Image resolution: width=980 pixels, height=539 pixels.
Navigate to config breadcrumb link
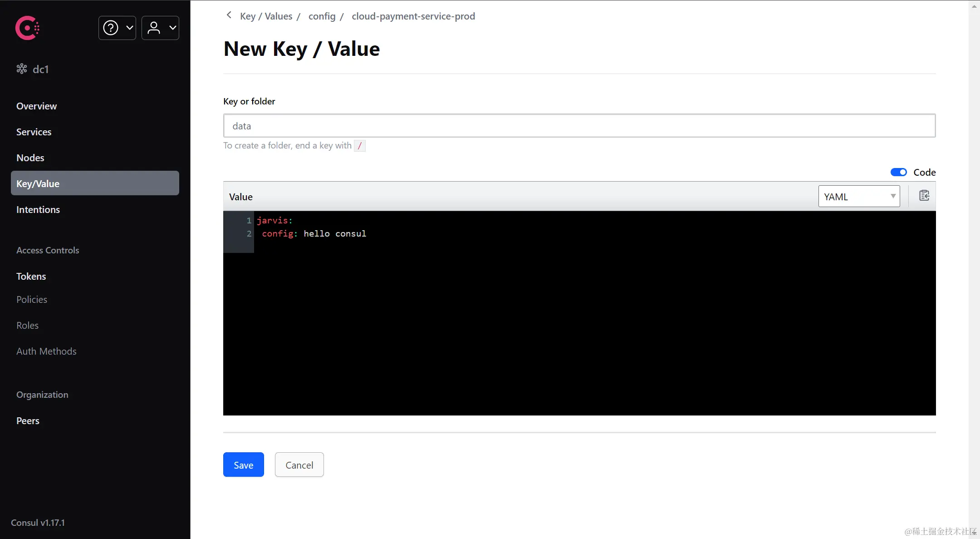coord(322,16)
